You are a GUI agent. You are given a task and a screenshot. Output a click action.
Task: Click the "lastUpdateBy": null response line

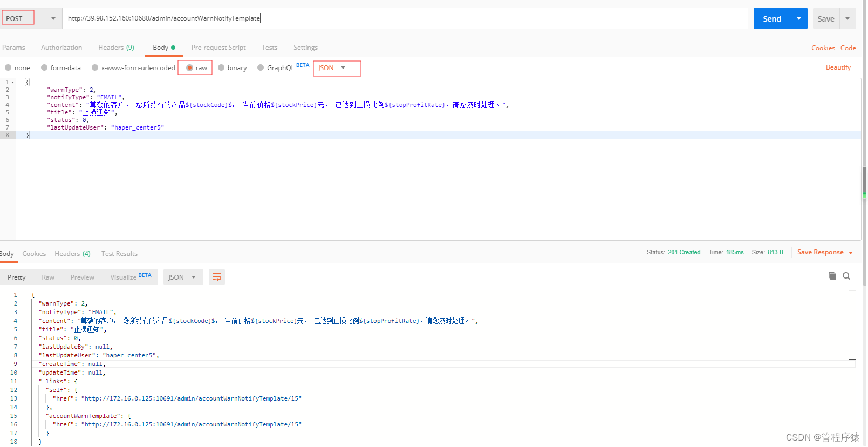point(76,347)
